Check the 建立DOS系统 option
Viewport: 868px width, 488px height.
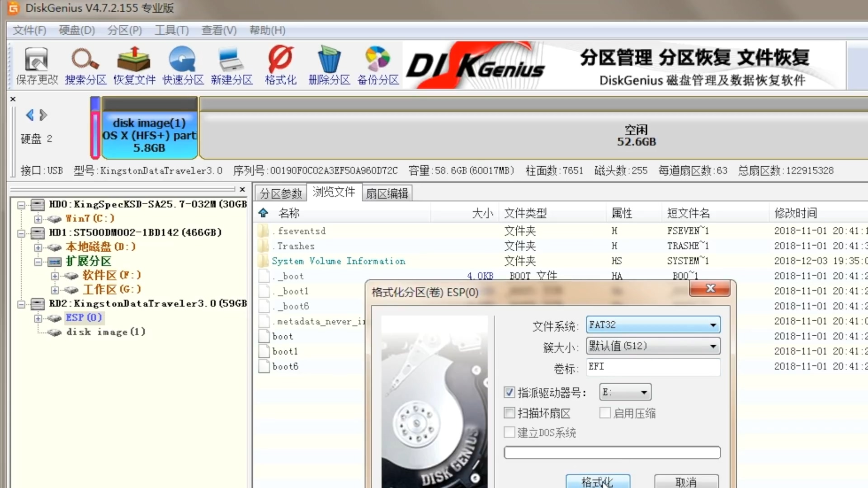tap(509, 432)
